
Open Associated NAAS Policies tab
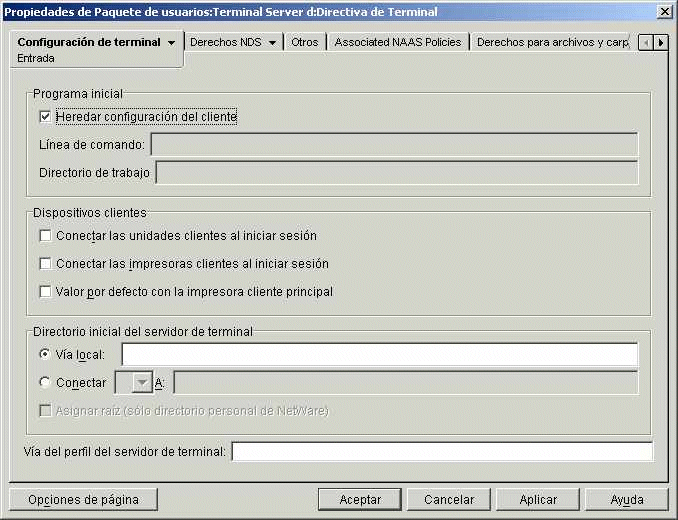tap(398, 42)
